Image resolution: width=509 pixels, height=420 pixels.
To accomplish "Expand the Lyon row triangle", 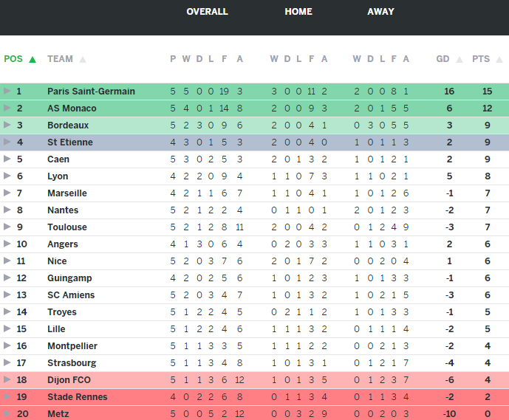I will (x=7, y=176).
